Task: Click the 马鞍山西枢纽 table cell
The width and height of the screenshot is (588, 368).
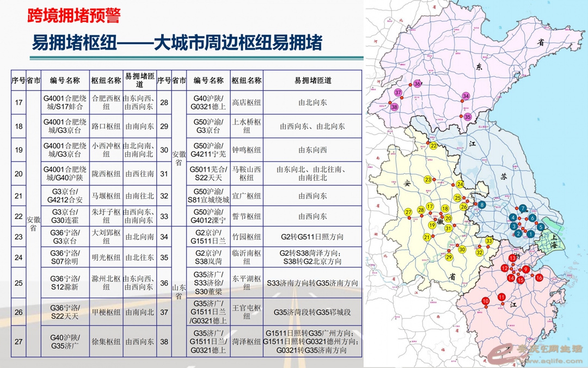Action: (x=247, y=173)
